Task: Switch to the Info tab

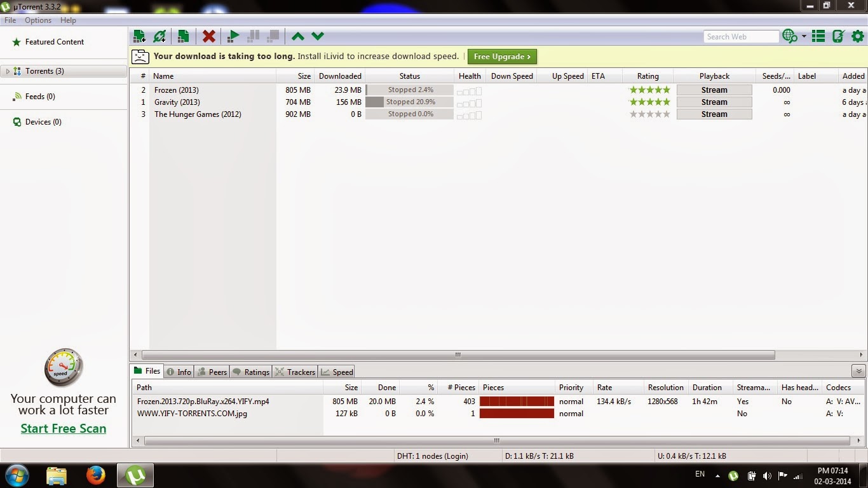Action: pos(179,372)
